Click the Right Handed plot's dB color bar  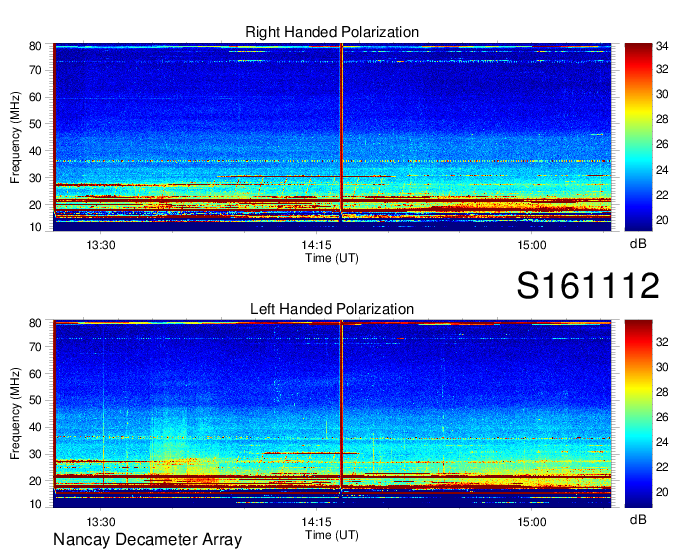638,137
